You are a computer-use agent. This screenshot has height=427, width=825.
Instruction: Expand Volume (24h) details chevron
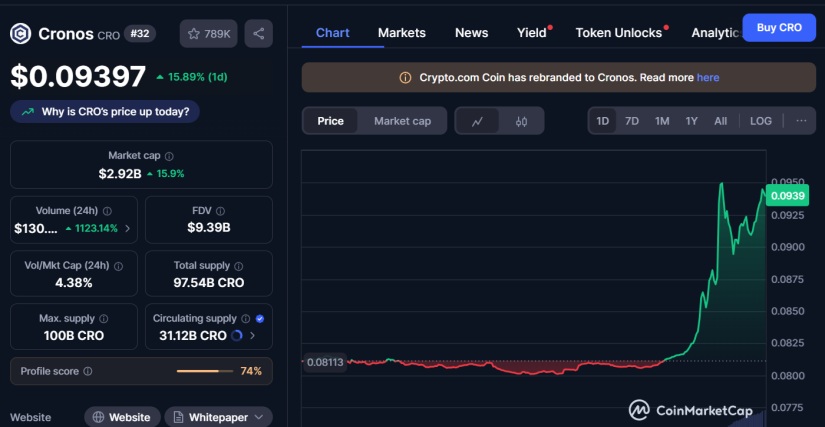click(128, 228)
